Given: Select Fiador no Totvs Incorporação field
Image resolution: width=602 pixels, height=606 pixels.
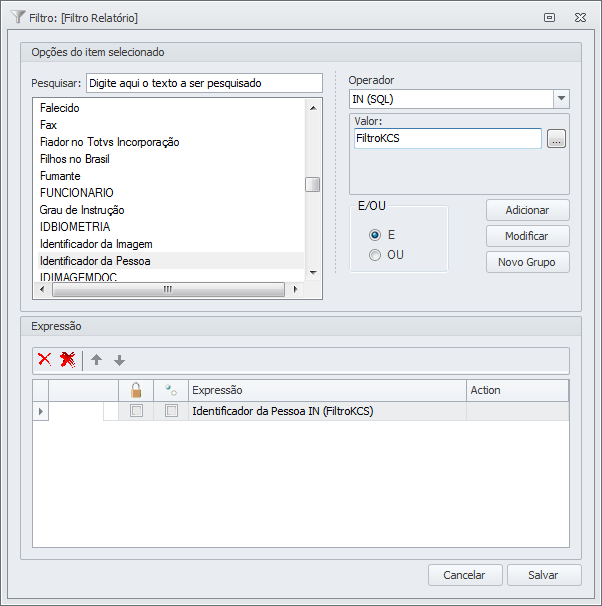Looking at the screenshot, I should point(109,142).
